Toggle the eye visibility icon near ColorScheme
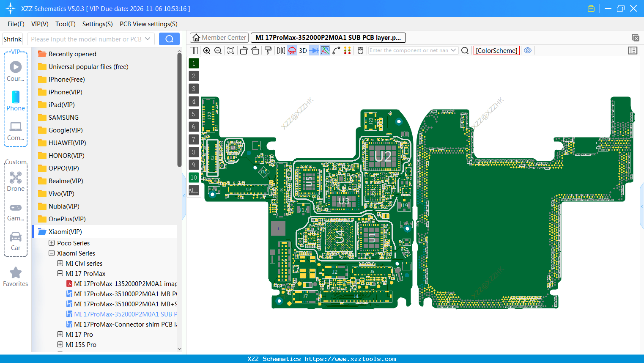 tap(527, 50)
